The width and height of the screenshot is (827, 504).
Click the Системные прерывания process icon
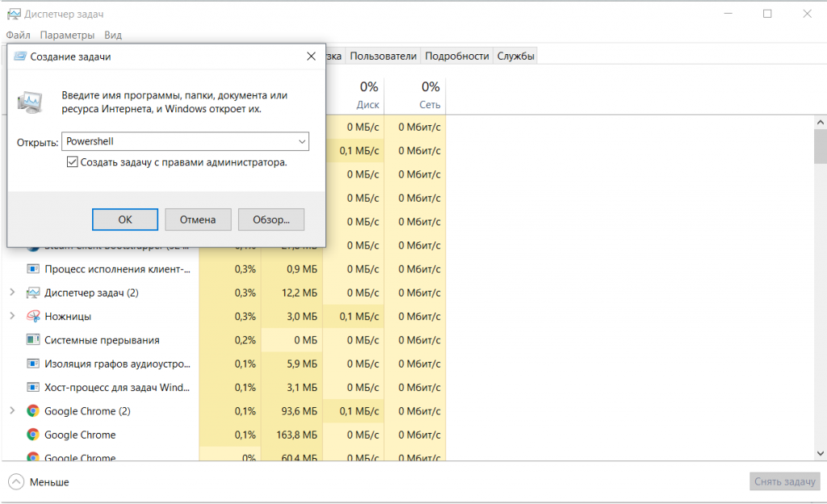click(33, 340)
